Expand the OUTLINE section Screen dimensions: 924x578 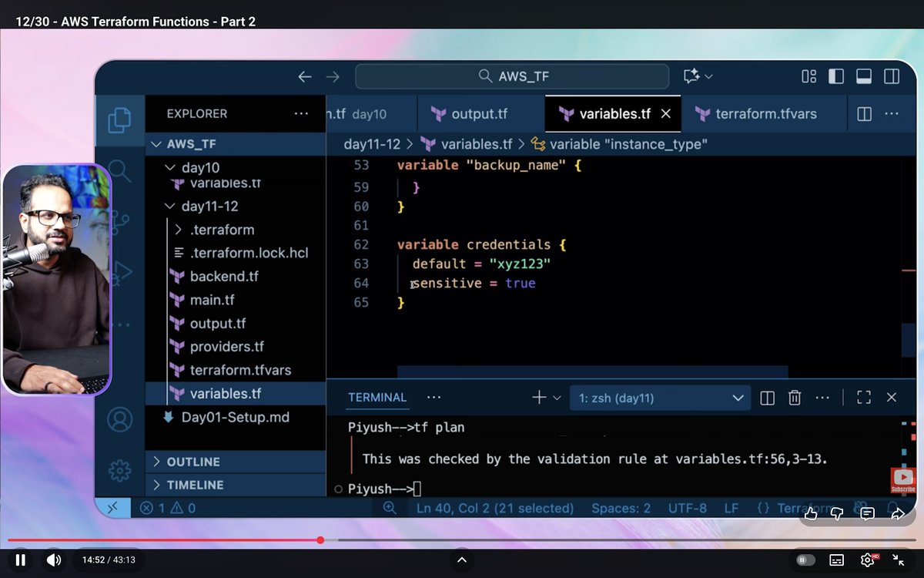tap(236, 462)
